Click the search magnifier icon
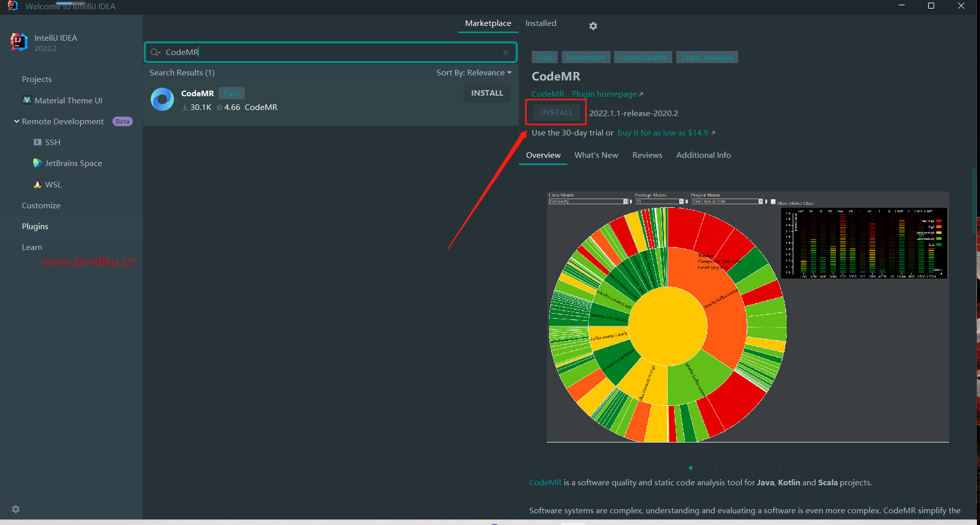This screenshot has height=525, width=980. pos(155,52)
